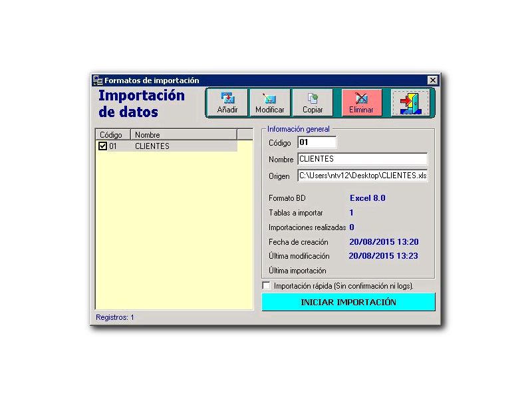Delete the format with the Eliminar icon
This screenshot has width=532, height=399.
pyautogui.click(x=361, y=98)
